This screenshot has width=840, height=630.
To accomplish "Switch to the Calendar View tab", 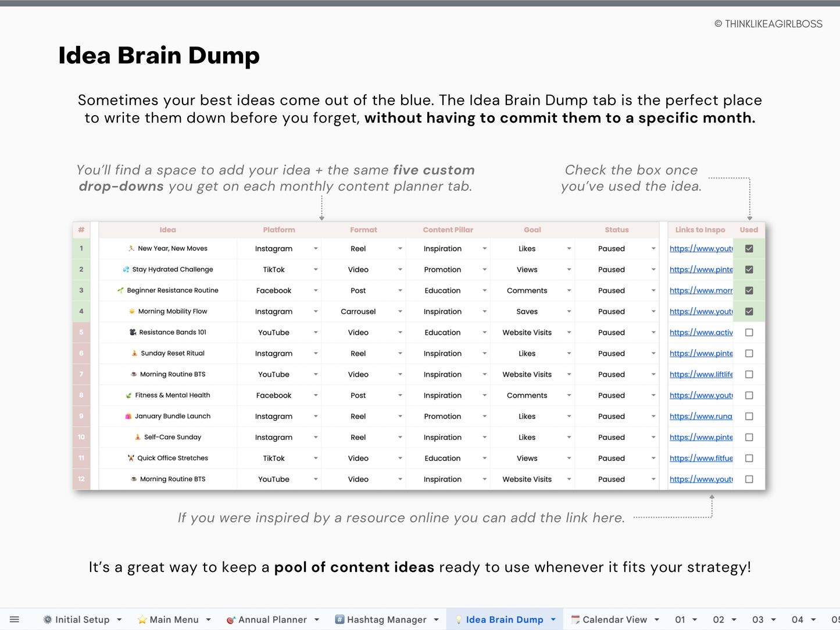I will click(614, 619).
